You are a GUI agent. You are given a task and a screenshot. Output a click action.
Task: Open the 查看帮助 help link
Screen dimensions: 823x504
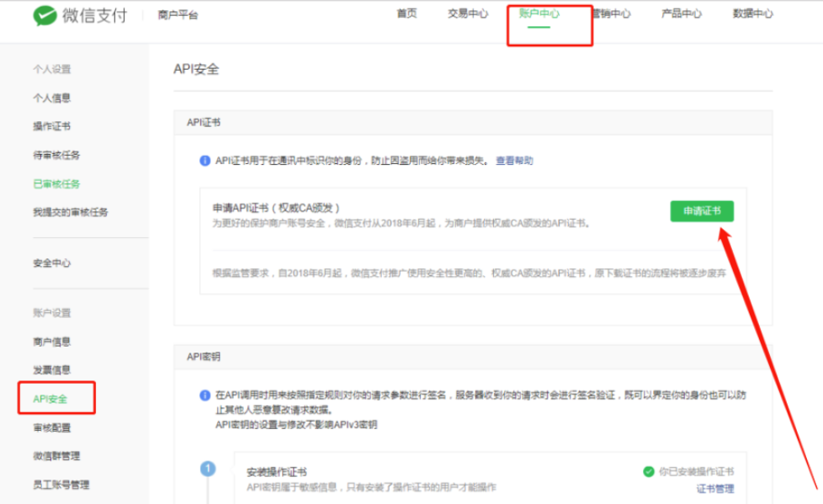pyautogui.click(x=514, y=161)
